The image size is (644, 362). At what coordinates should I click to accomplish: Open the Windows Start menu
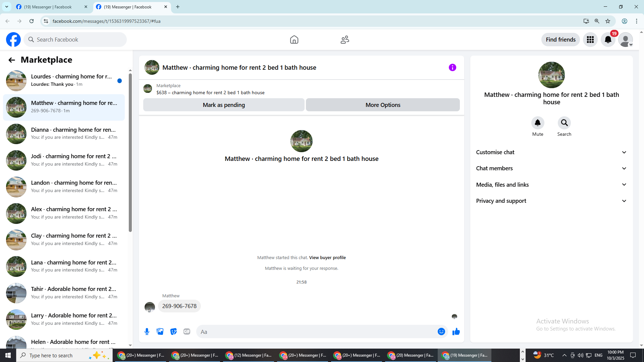tap(8, 355)
